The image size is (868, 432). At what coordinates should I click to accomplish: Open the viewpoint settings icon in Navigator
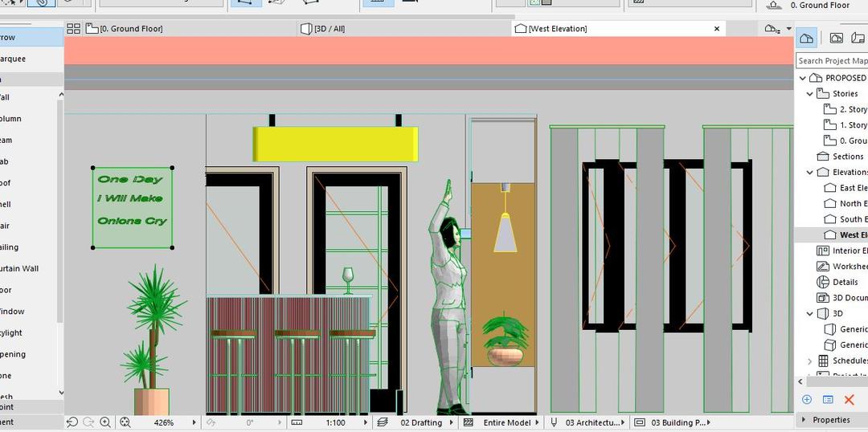[828, 400]
